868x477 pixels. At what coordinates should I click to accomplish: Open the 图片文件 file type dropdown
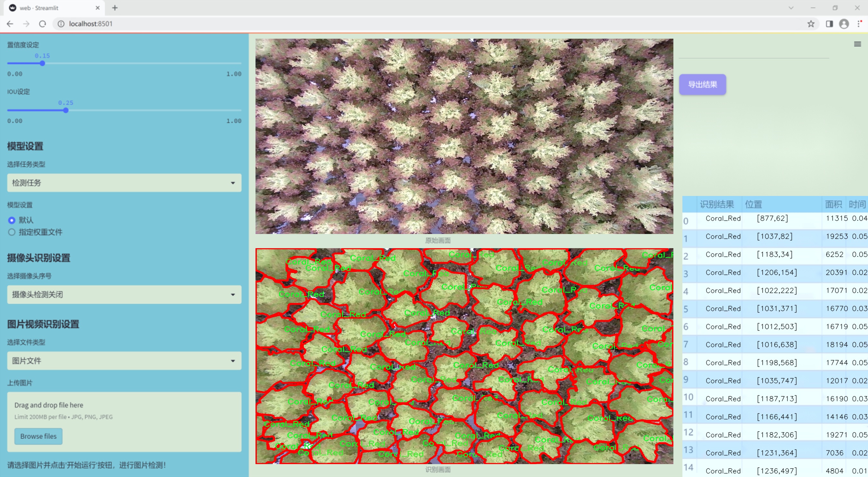124,361
